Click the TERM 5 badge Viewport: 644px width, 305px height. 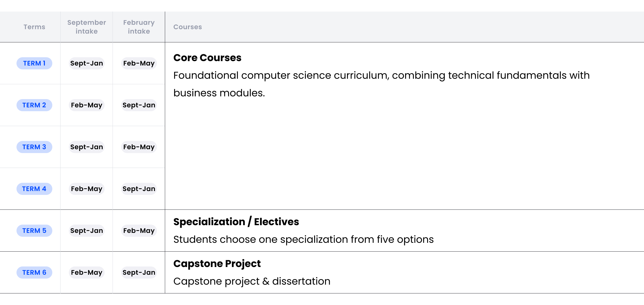pos(34,231)
